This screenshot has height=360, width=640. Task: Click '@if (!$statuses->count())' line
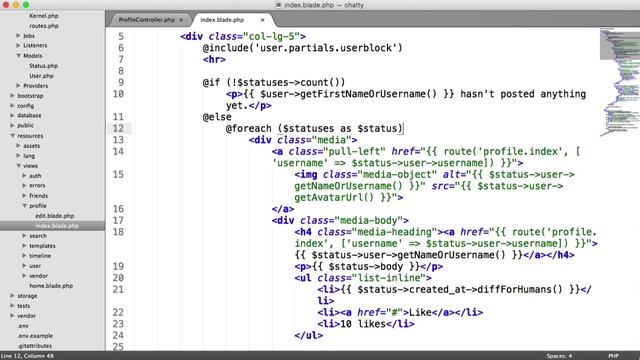(x=274, y=82)
